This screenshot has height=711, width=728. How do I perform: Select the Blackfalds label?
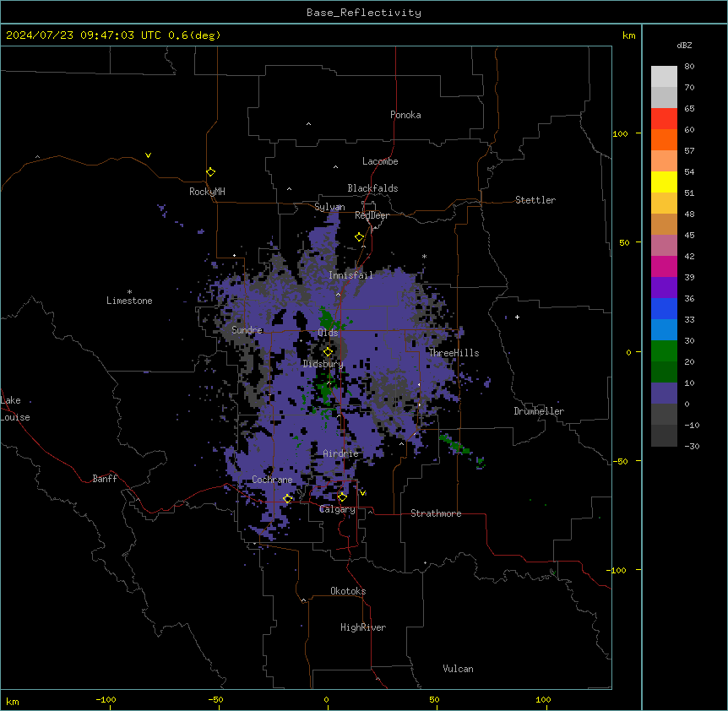coord(372,188)
